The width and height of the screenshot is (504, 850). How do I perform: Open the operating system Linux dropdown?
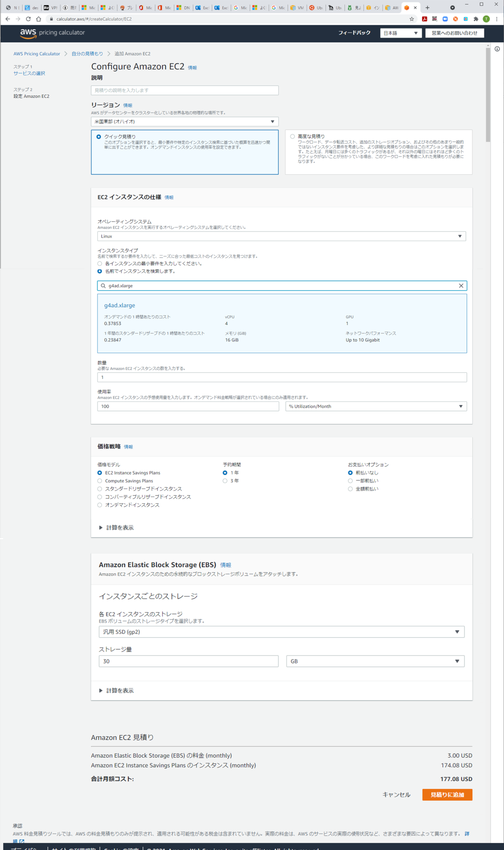(281, 236)
